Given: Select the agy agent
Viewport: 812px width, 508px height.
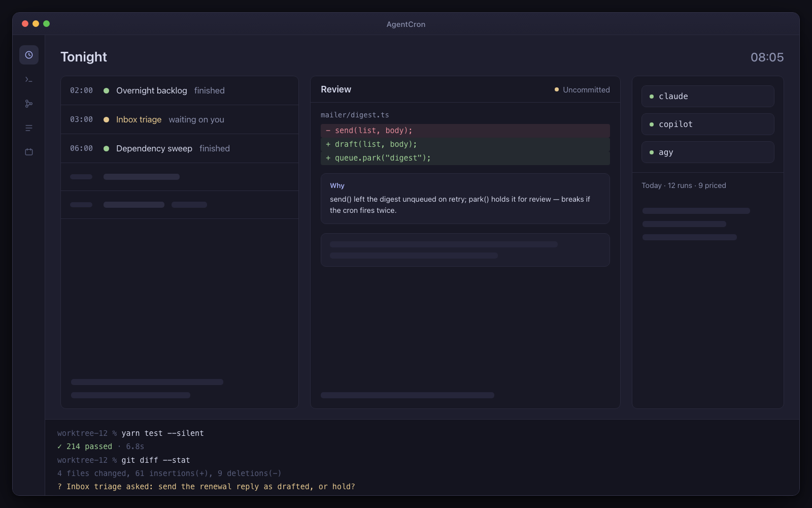Looking at the screenshot, I should (x=708, y=152).
